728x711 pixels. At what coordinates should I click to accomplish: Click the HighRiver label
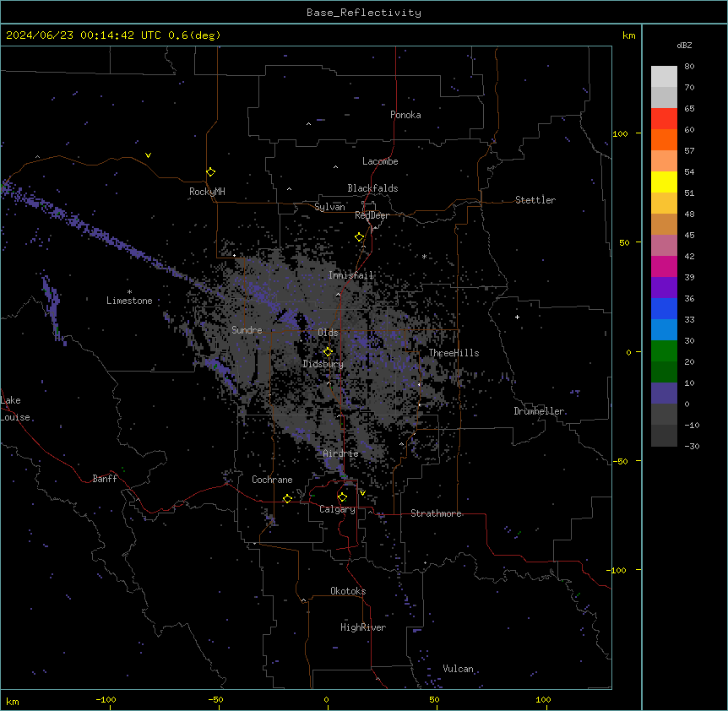(x=363, y=627)
